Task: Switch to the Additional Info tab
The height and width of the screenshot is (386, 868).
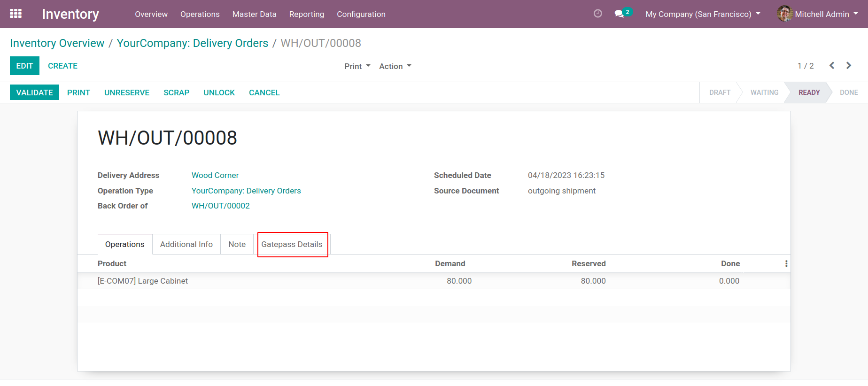Action: [186, 244]
